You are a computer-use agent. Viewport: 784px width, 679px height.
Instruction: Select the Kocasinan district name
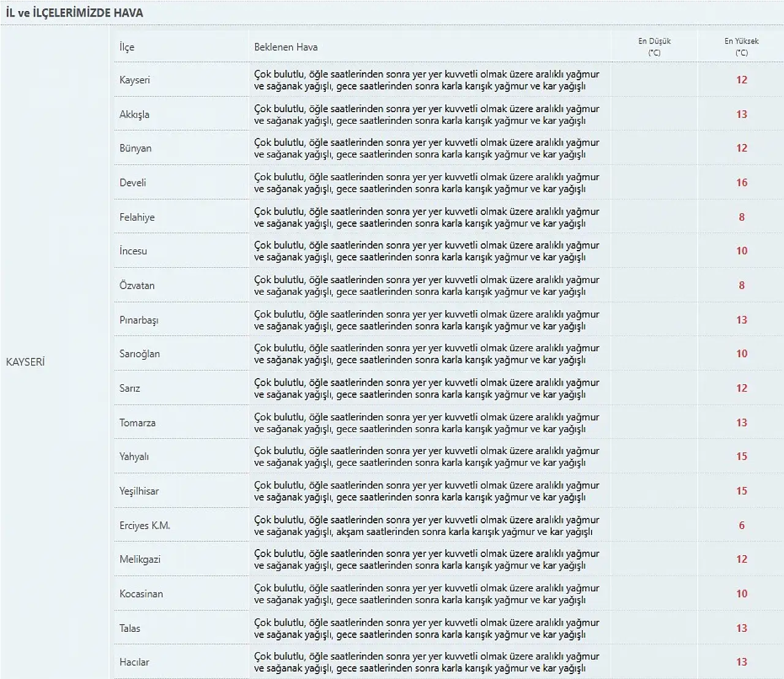[x=141, y=593]
